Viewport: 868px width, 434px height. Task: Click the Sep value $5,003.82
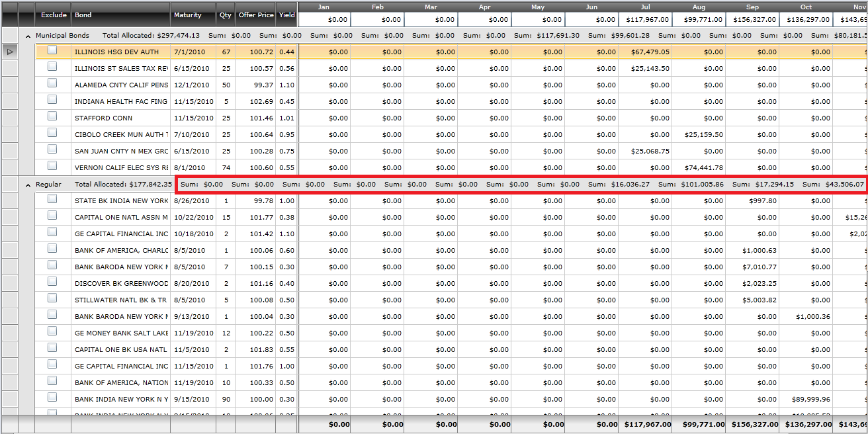coord(759,300)
